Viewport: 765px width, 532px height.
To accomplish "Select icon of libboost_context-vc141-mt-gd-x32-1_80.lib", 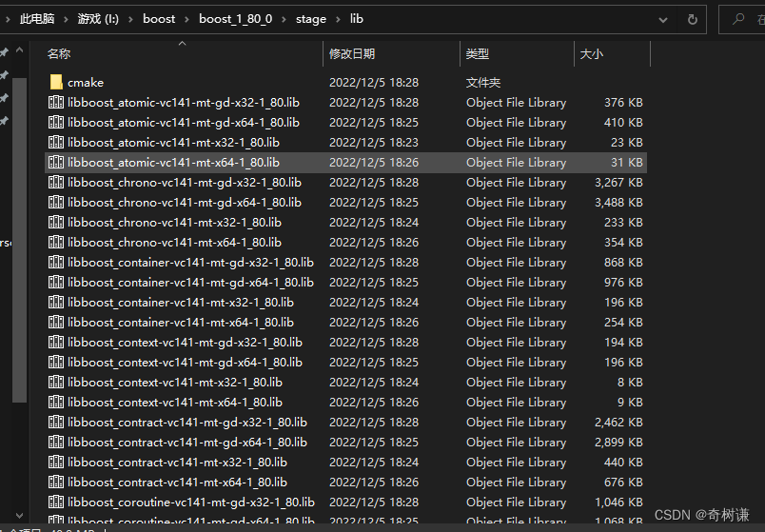I will click(x=56, y=343).
